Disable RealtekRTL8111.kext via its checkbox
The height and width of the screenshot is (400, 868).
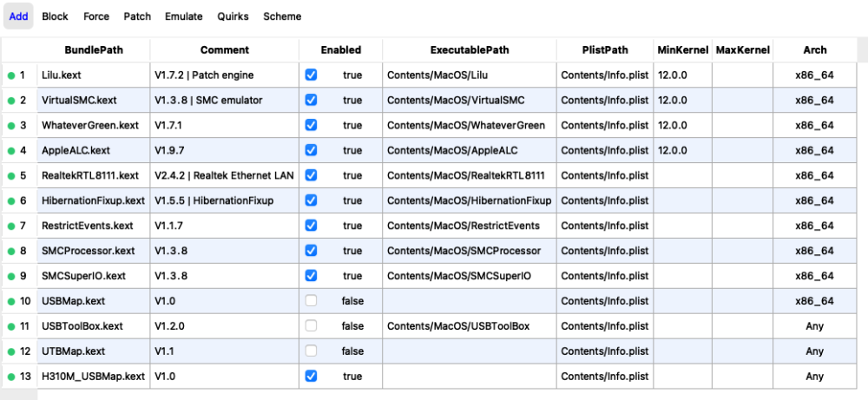[311, 174]
